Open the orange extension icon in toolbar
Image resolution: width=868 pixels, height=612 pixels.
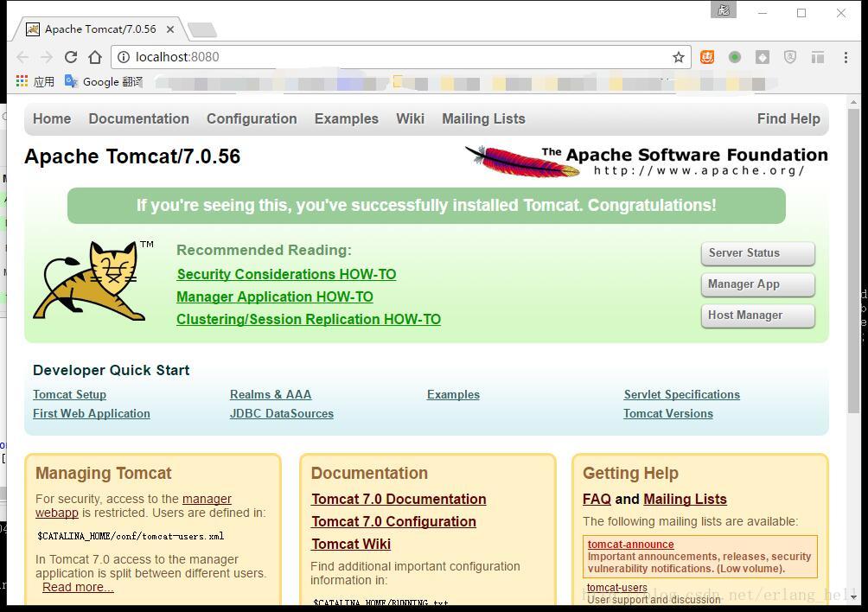tap(707, 57)
